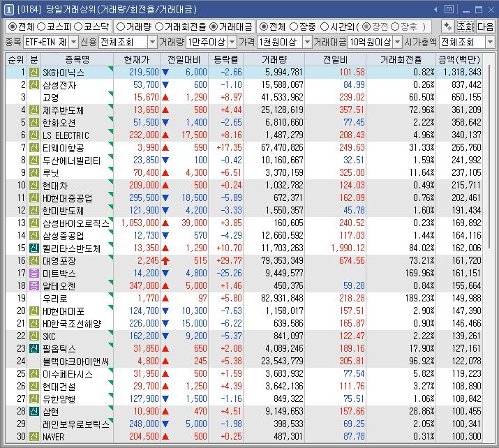
Task: Sort by 거래회전율 column header
Action: point(401,59)
